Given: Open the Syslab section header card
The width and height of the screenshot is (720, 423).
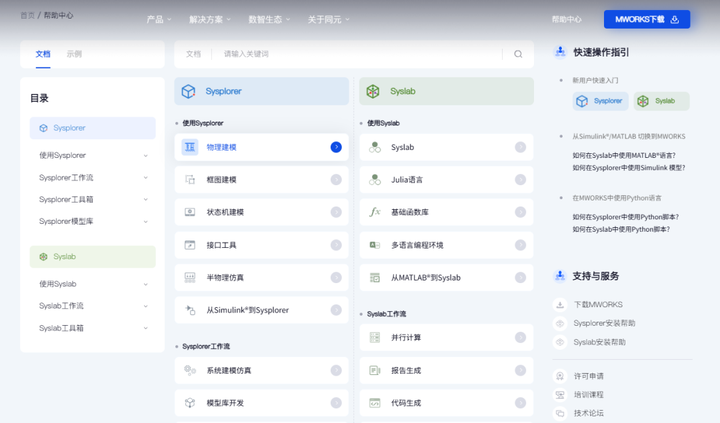Looking at the screenshot, I should point(446,91).
